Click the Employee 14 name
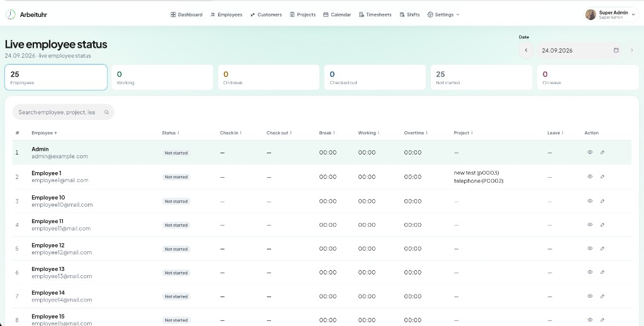Viewport: 644px width, 326px height. coord(48,293)
